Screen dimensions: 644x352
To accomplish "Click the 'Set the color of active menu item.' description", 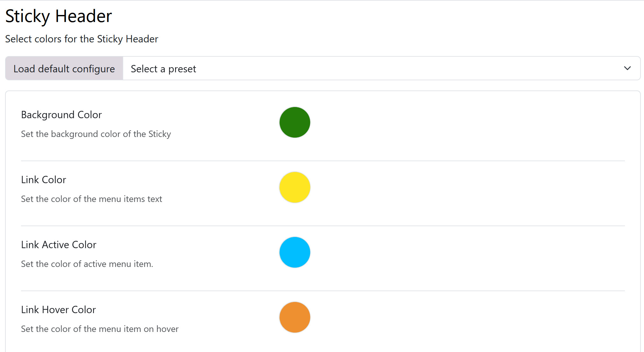I will click(87, 264).
